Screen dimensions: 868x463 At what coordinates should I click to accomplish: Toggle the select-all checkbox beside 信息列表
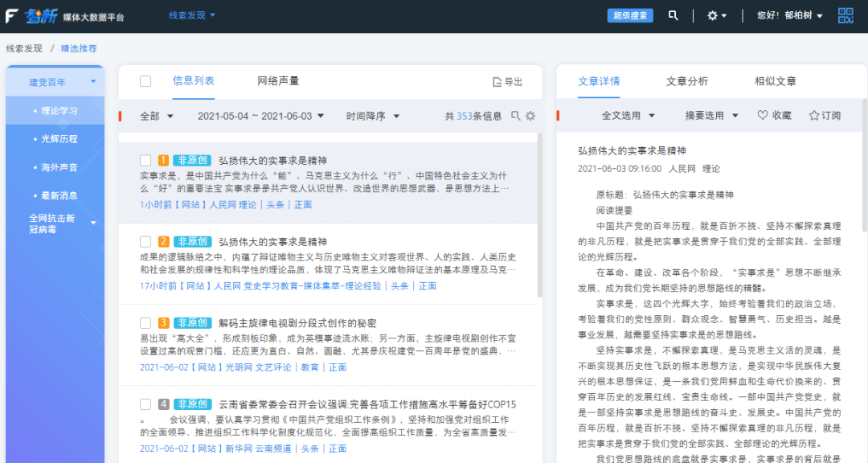[145, 81]
